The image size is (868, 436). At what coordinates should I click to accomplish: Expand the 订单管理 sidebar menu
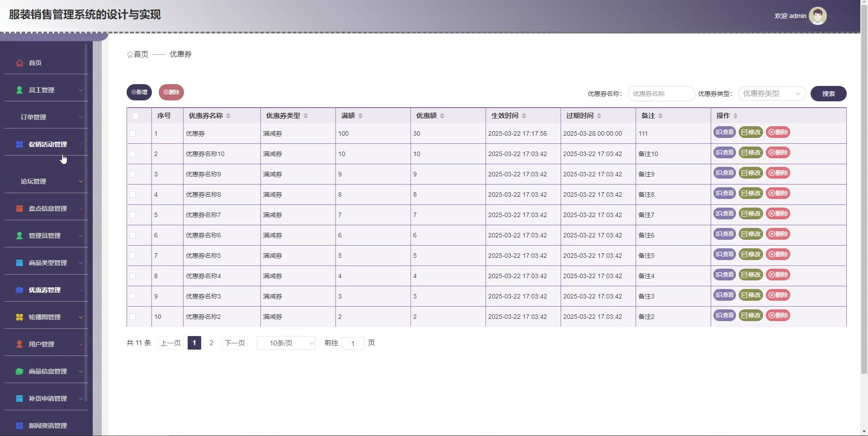[45, 117]
